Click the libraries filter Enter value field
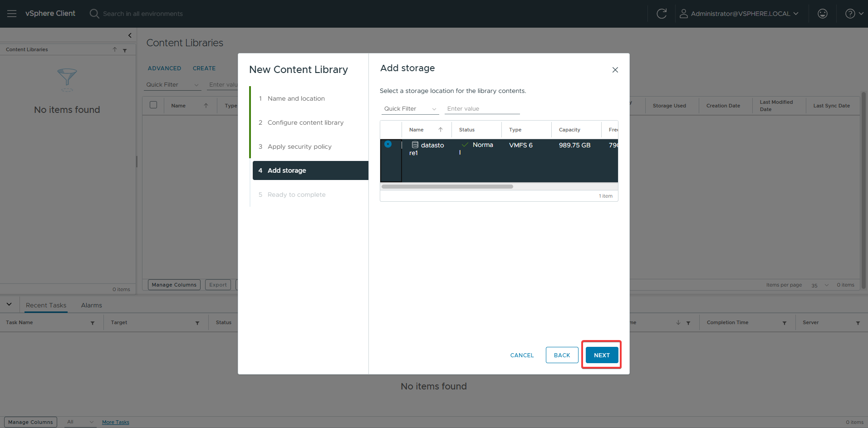Screen dimensions: 868x428 click(x=223, y=85)
